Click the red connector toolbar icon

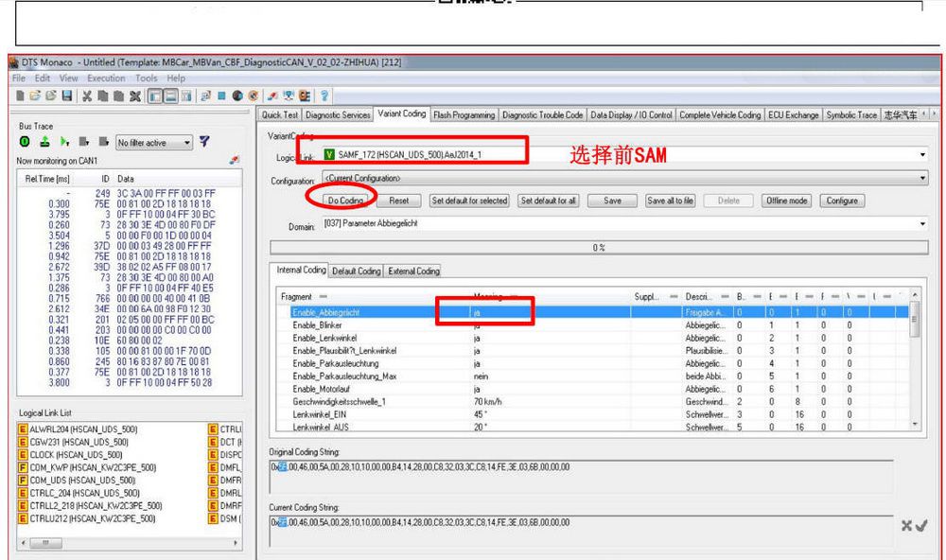272,96
